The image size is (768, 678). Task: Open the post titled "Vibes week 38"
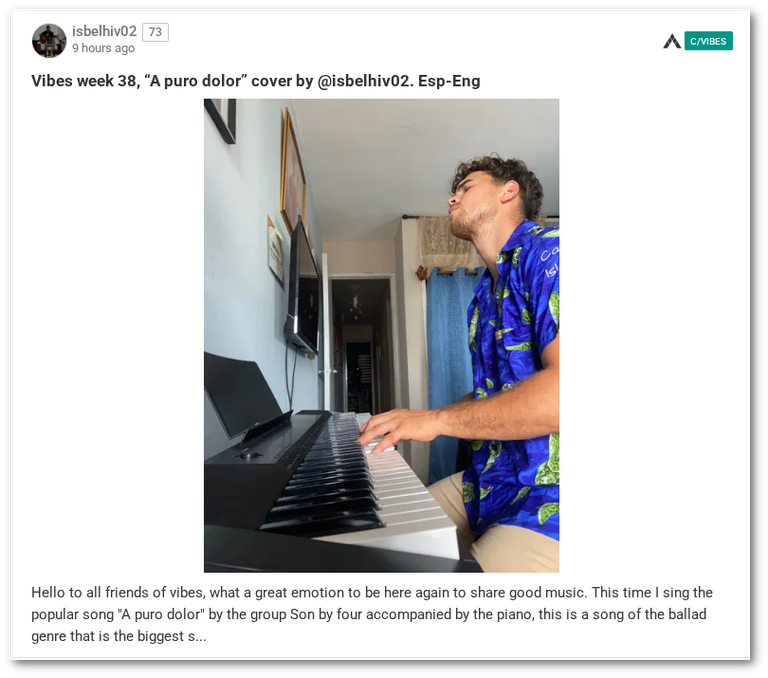pos(256,81)
